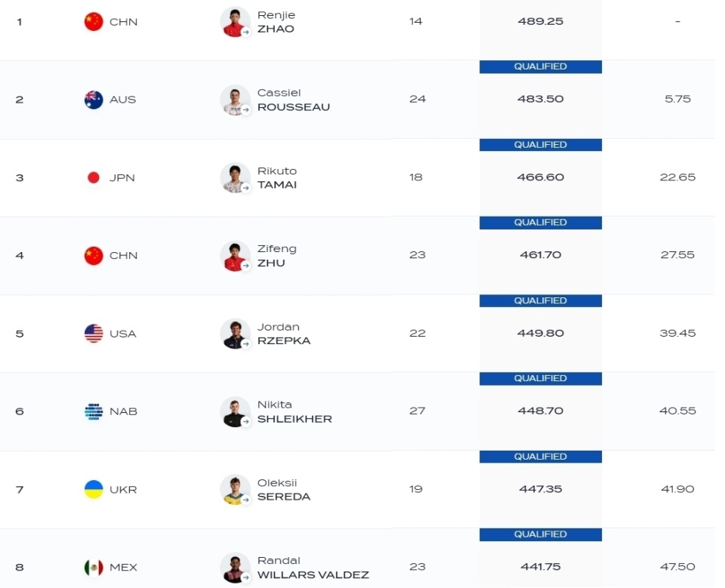Click the Mexico flag icon

point(94,567)
